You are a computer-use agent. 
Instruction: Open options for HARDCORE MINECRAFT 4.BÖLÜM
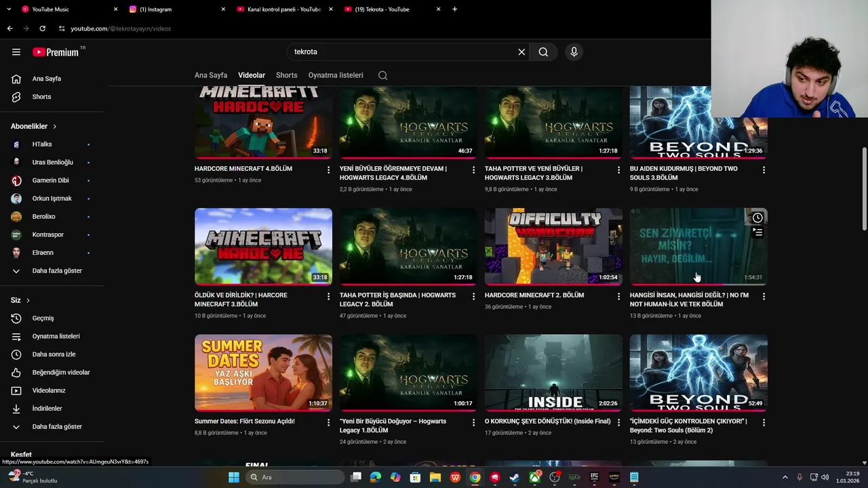pos(328,169)
